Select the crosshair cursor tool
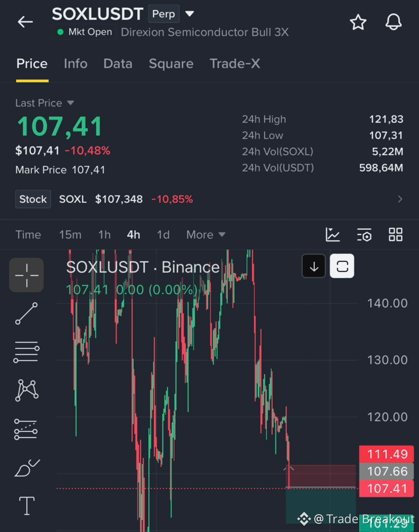Viewport: 419px width, 532px height. pyautogui.click(x=26, y=275)
